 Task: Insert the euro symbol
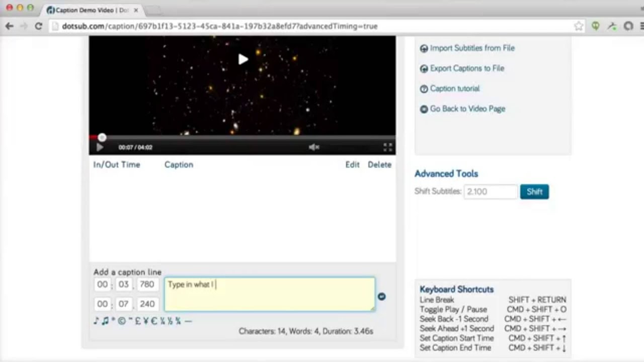[x=154, y=321]
